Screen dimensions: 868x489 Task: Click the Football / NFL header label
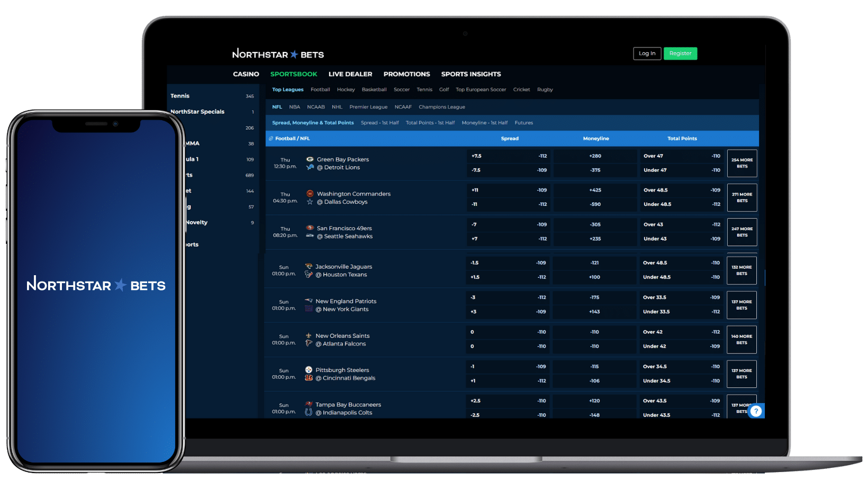[x=292, y=139]
